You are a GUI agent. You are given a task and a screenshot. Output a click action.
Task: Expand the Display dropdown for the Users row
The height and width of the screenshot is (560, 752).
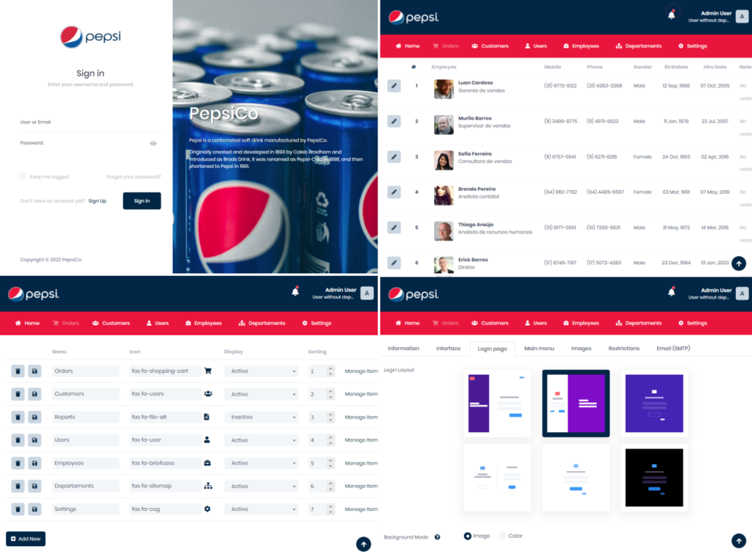tap(261, 440)
